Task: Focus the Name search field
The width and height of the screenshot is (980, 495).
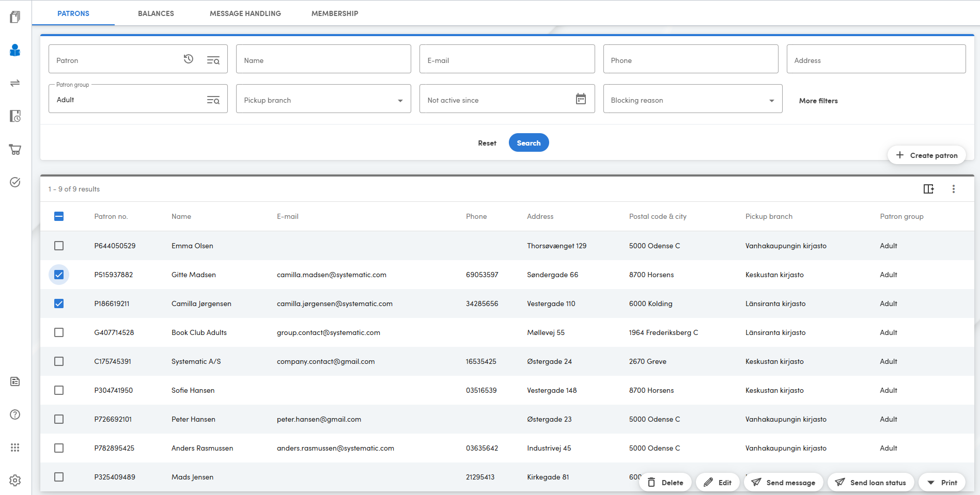Action: click(323, 59)
